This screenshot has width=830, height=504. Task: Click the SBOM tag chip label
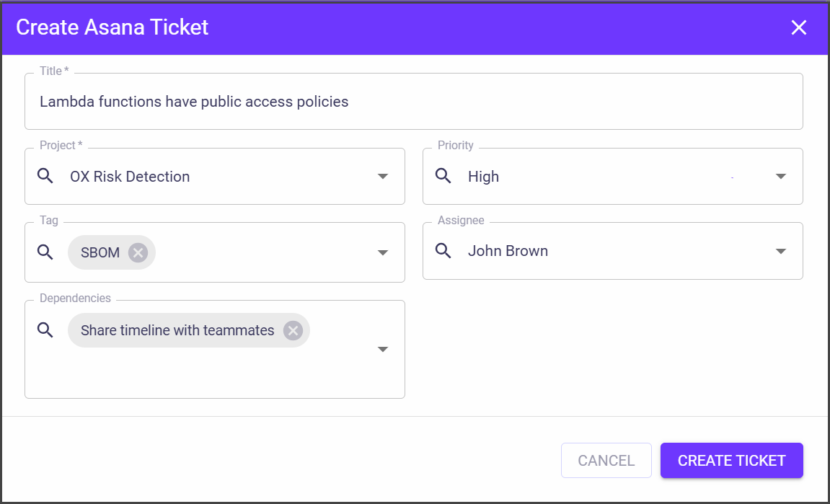pyautogui.click(x=100, y=252)
